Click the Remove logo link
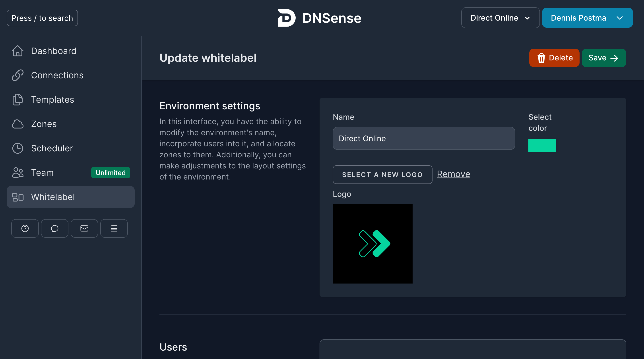The width and height of the screenshot is (644, 359). point(453,174)
